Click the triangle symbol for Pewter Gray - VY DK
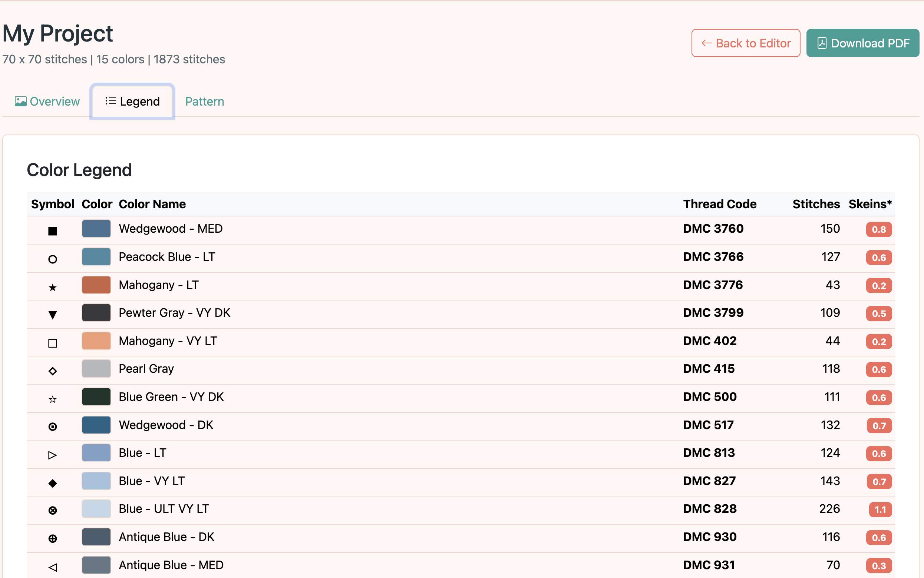The height and width of the screenshot is (578, 924). pos(53,314)
